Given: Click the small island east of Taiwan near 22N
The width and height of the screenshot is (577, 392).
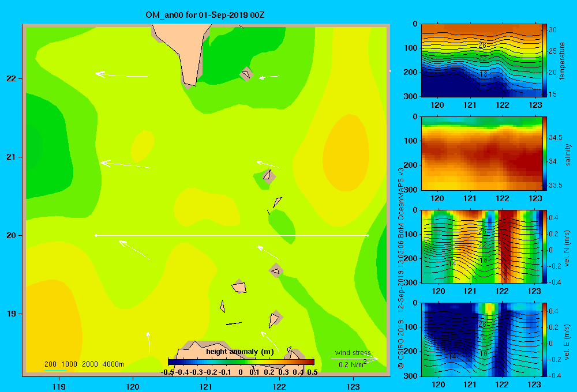Looking at the screenshot, I should [x=246, y=74].
